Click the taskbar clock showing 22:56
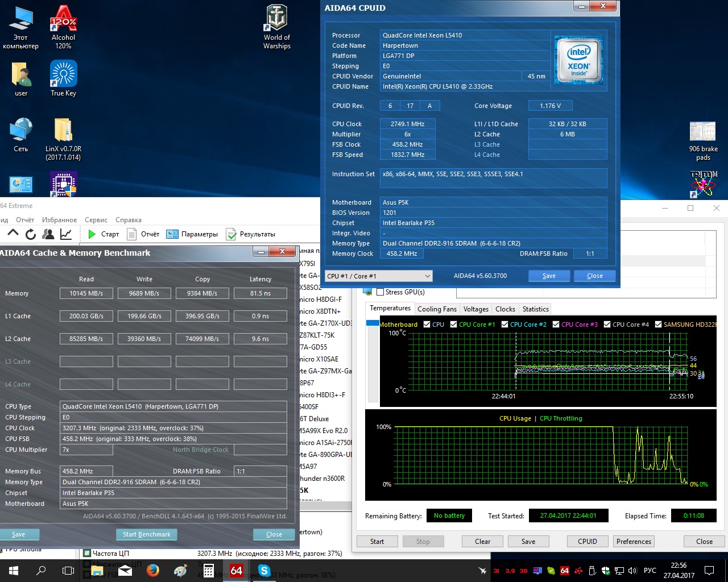This screenshot has height=582, width=728. tap(679, 571)
